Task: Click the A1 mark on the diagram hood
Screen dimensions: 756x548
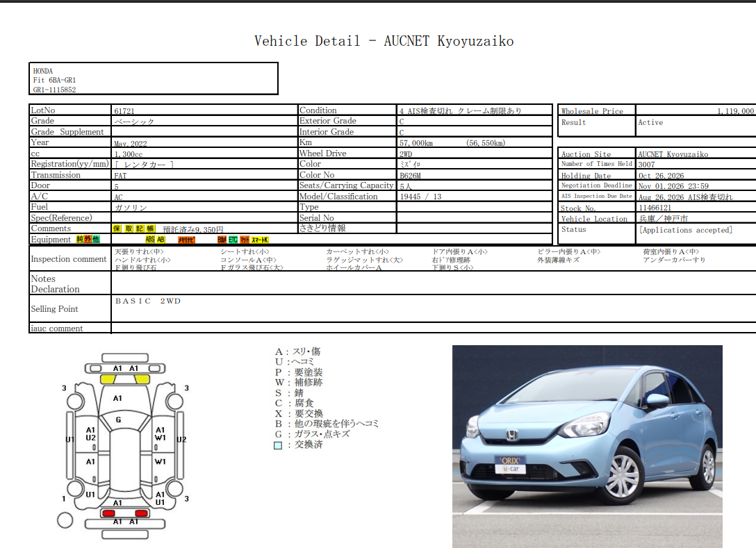Action: pos(117,398)
